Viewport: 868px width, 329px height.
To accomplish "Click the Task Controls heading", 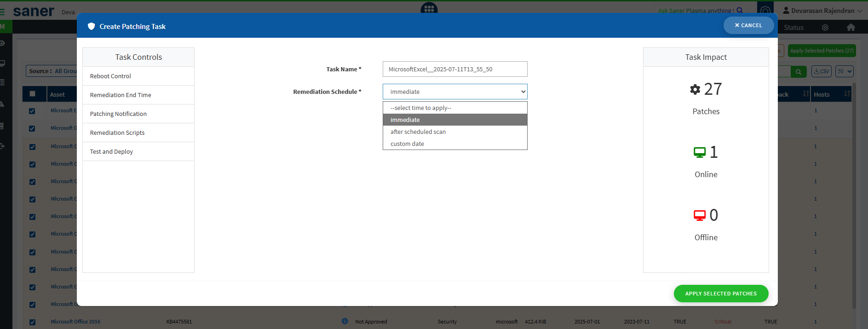I will [138, 57].
